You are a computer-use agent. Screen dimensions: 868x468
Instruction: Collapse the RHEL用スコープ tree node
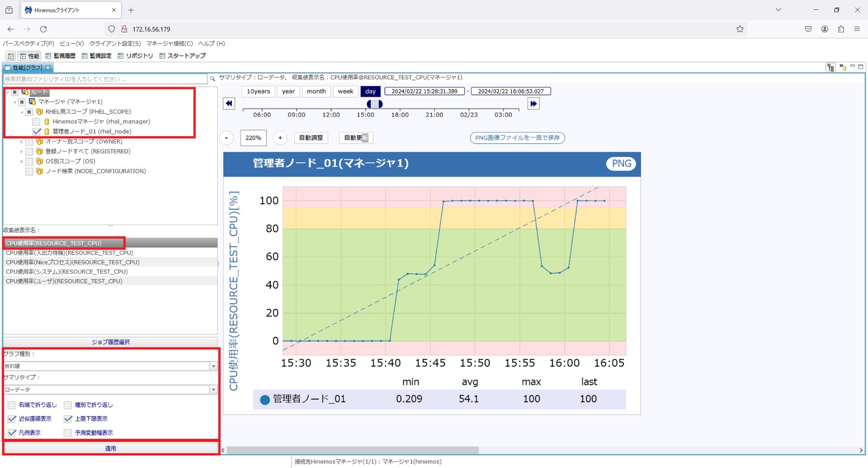point(22,112)
